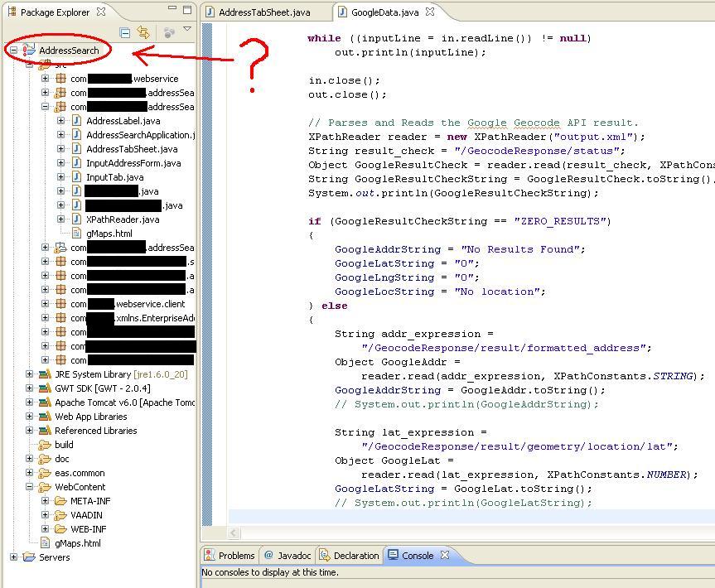
Task: Expand the Servers project node
Action: tap(14, 557)
